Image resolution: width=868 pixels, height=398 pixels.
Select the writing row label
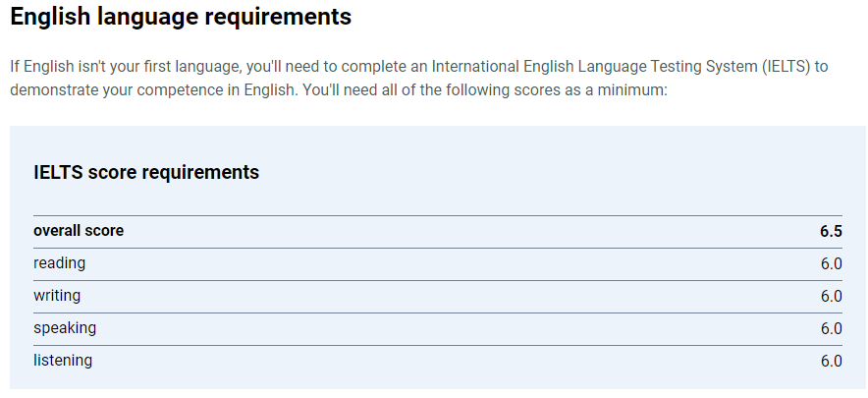tap(57, 296)
